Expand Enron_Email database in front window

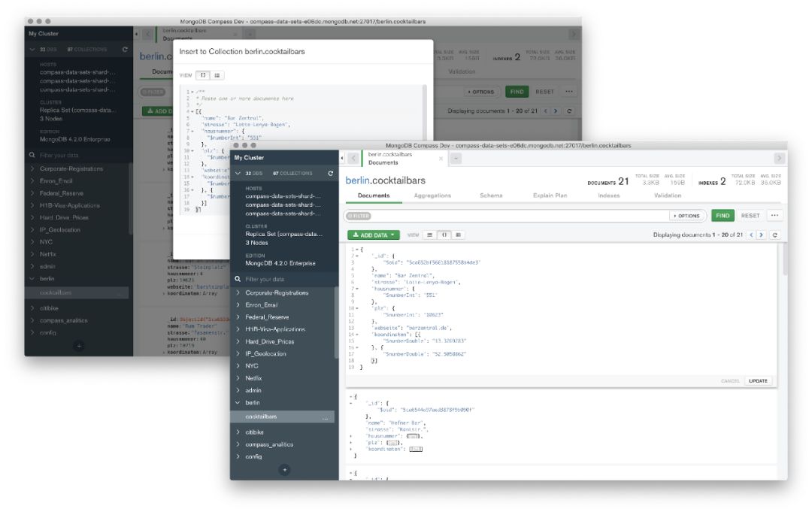[238, 305]
